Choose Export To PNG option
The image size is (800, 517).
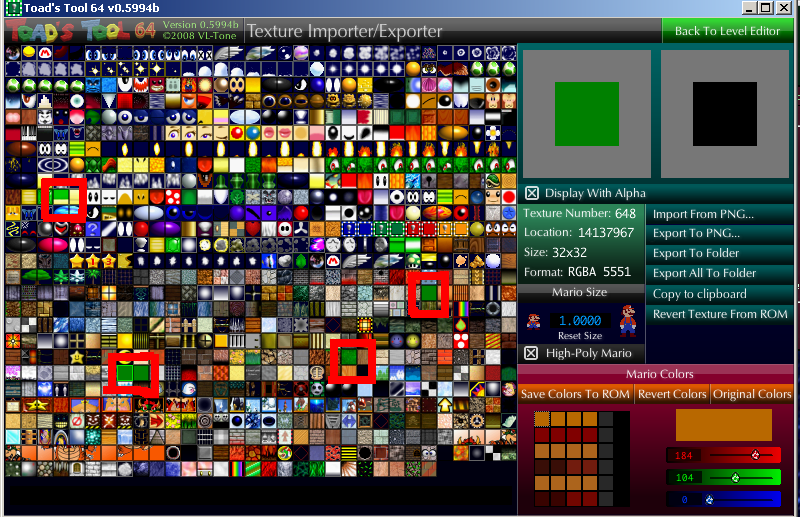696,234
